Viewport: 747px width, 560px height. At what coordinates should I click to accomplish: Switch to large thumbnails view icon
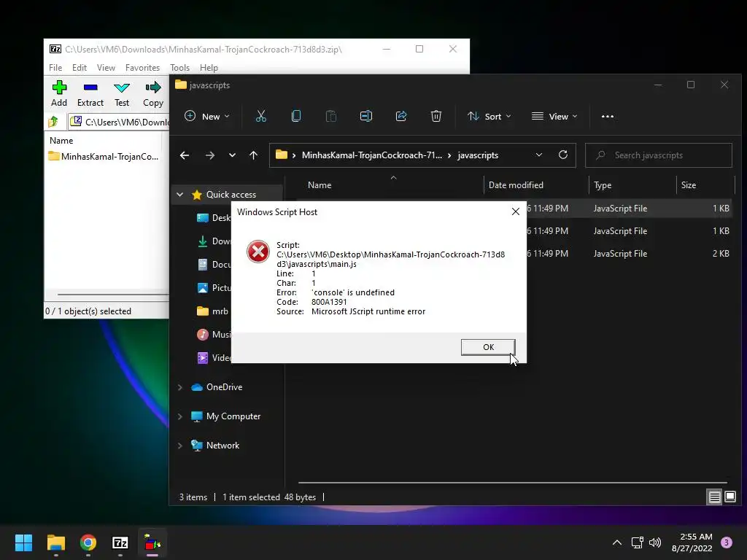[x=729, y=497]
